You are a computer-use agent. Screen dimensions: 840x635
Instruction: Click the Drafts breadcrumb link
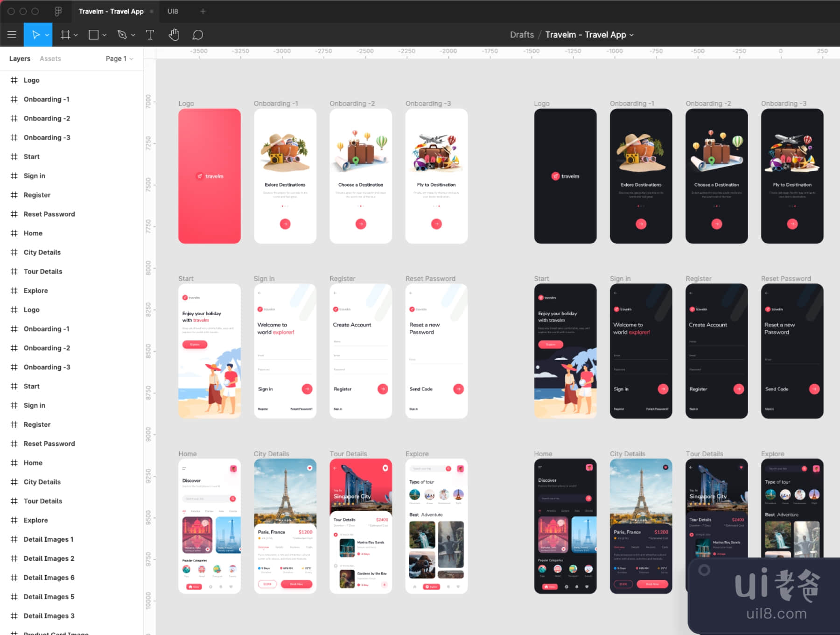(x=521, y=35)
